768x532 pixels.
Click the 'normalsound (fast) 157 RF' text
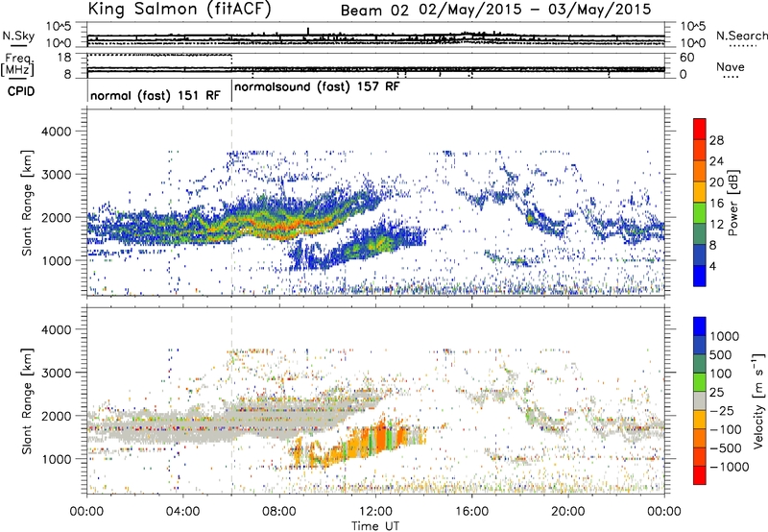pyautogui.click(x=317, y=86)
